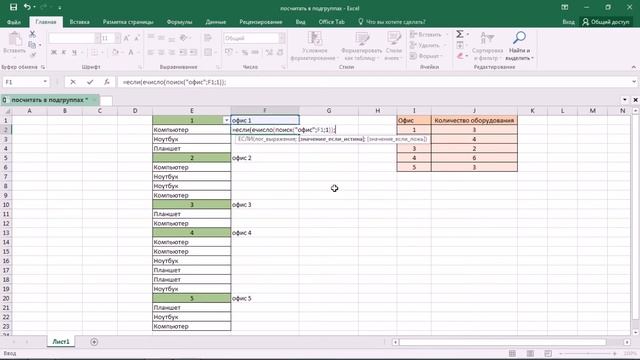Click the Copy icon in clipboard group
The height and width of the screenshot is (360, 640).
click(x=32, y=44)
